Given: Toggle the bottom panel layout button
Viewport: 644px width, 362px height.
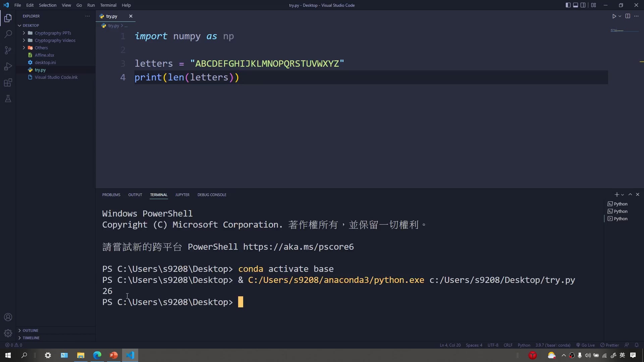Looking at the screenshot, I should pos(576,5).
